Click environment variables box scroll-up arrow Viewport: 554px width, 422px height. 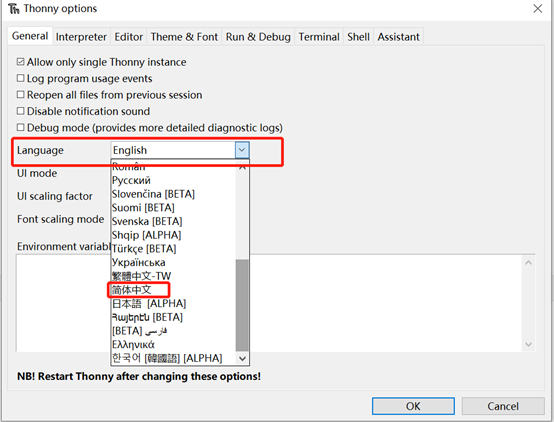point(528,263)
